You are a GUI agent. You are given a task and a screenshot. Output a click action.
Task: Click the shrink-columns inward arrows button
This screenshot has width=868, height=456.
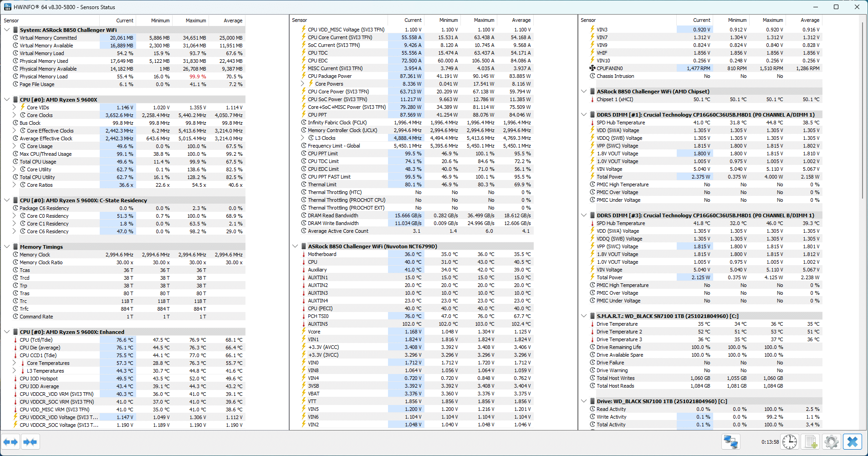point(30,442)
